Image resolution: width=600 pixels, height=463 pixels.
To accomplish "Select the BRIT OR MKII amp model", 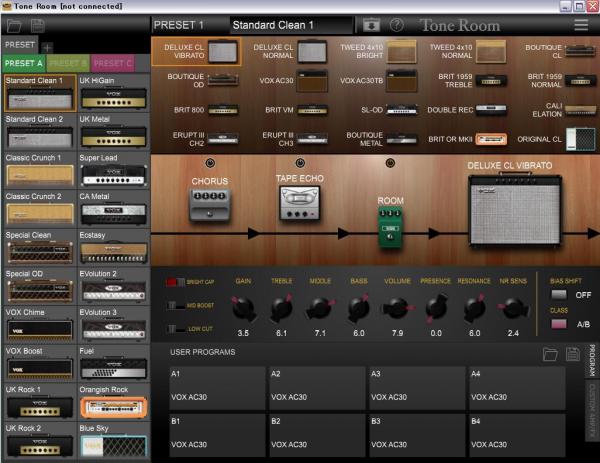I will point(468,139).
